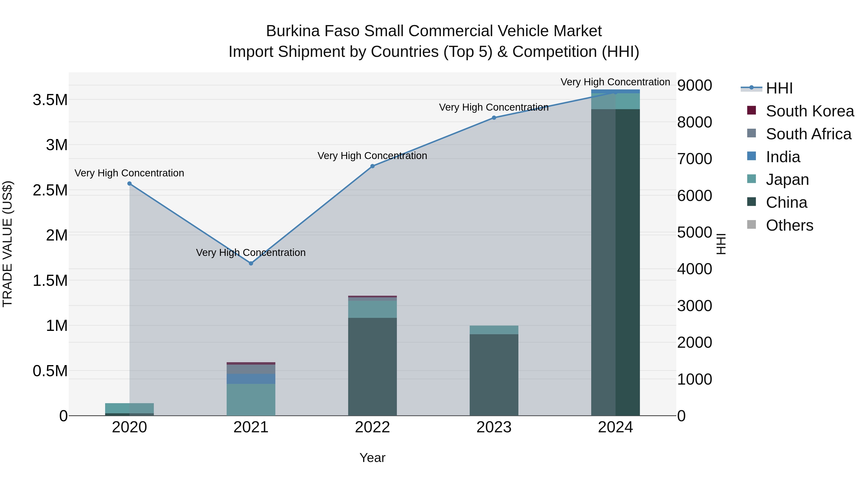Click the 1.5M left axis tick label
The height and width of the screenshot is (488, 868).
click(x=50, y=281)
